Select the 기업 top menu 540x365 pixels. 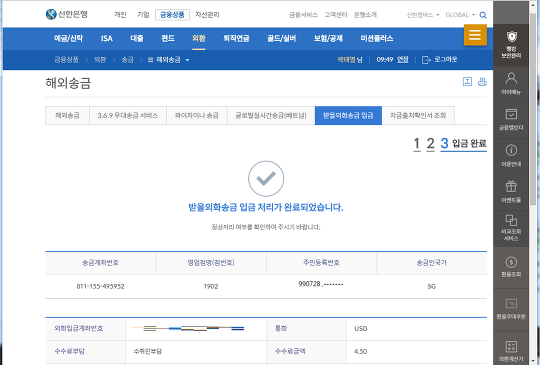143,15
